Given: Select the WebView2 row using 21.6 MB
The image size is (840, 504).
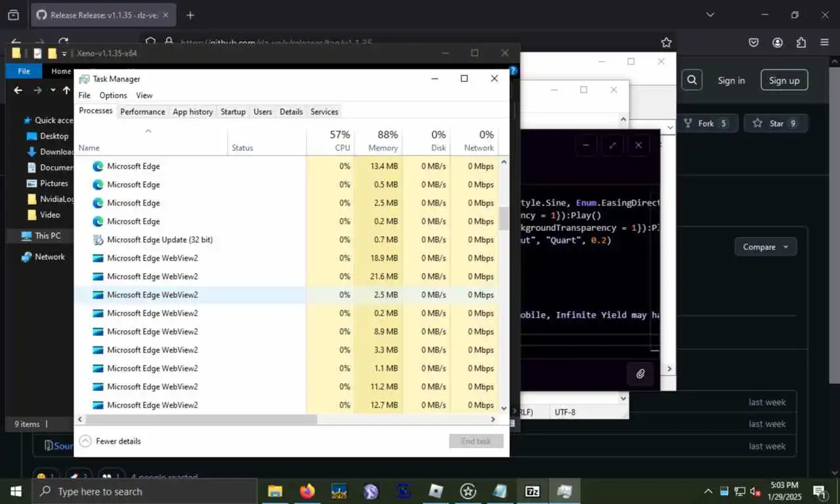Looking at the screenshot, I should (x=287, y=276).
